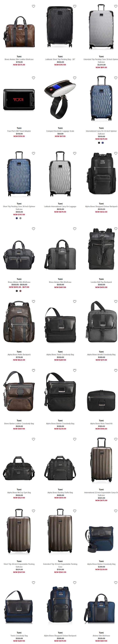Select blue swatch for International Carry-On 22-Inch Spinner

click(x=102, y=143)
